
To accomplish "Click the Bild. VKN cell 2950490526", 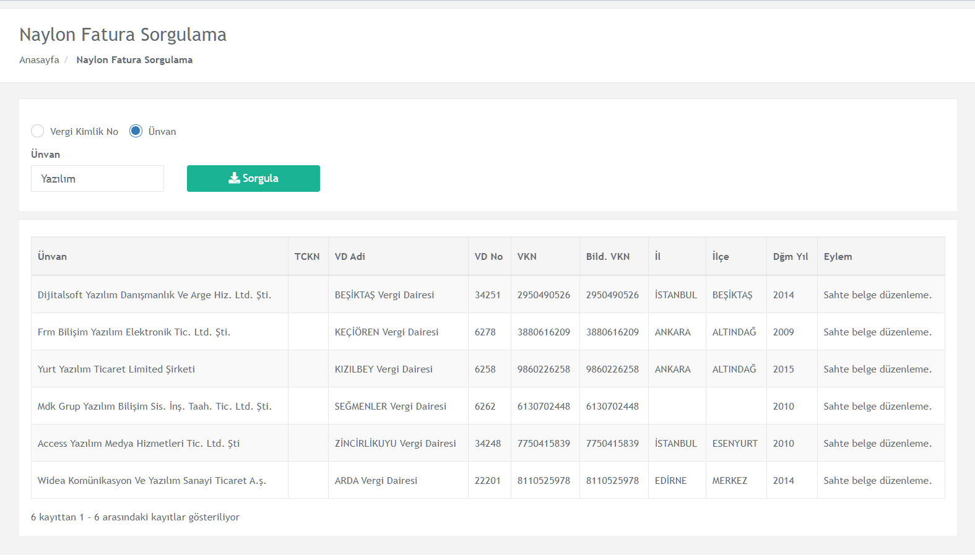I will pyautogui.click(x=613, y=295).
